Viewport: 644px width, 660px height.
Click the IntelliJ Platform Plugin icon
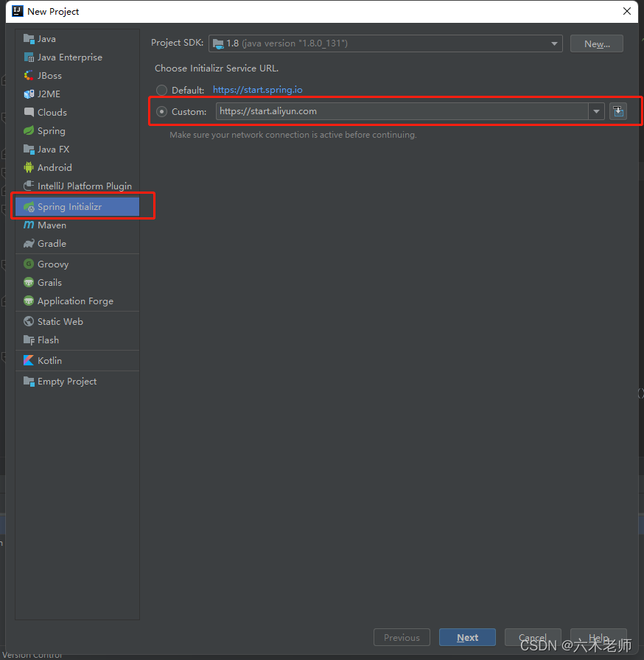(29, 186)
